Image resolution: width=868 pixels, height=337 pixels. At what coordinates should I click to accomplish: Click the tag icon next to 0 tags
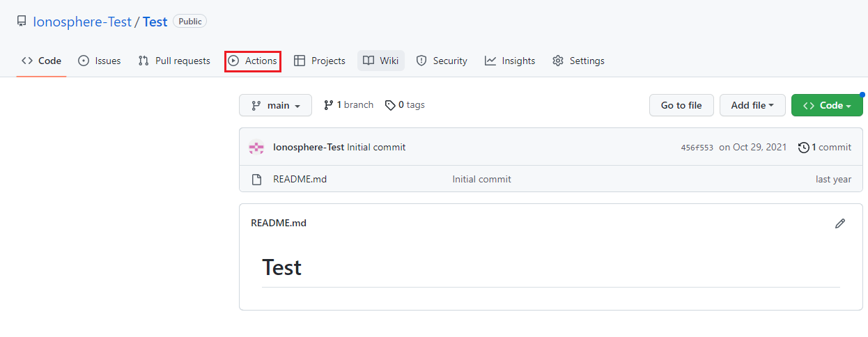tap(390, 105)
